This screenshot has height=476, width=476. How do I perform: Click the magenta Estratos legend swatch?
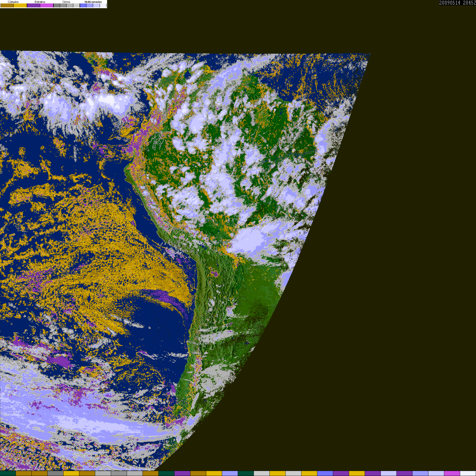click(x=47, y=5)
